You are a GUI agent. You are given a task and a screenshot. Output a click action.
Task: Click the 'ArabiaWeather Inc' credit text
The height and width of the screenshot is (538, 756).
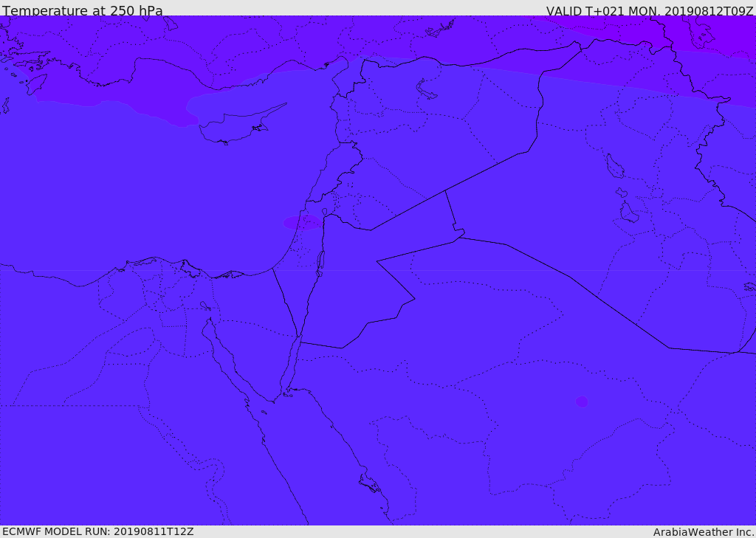703,532
